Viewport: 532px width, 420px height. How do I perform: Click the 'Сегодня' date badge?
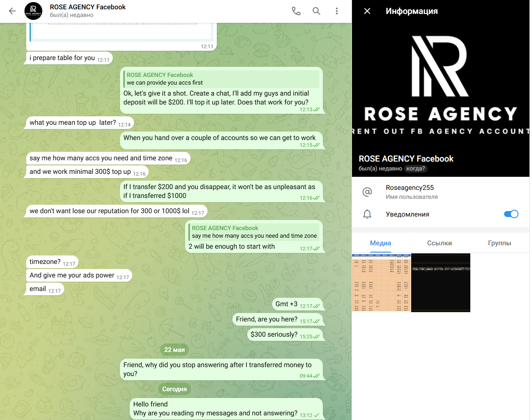pyautogui.click(x=175, y=389)
